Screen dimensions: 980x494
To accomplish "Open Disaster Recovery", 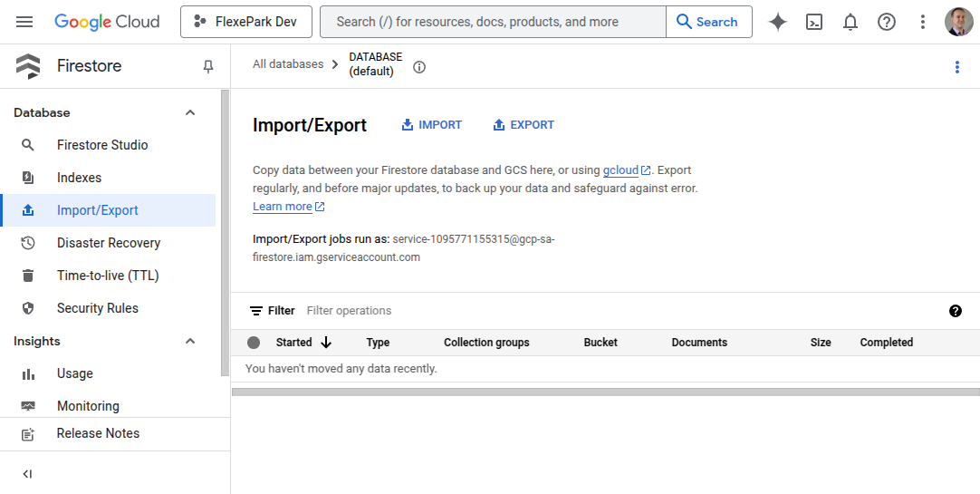I will [x=109, y=243].
